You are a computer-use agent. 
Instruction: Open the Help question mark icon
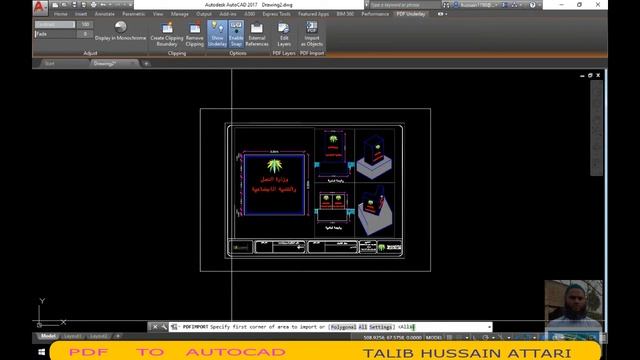click(532, 5)
